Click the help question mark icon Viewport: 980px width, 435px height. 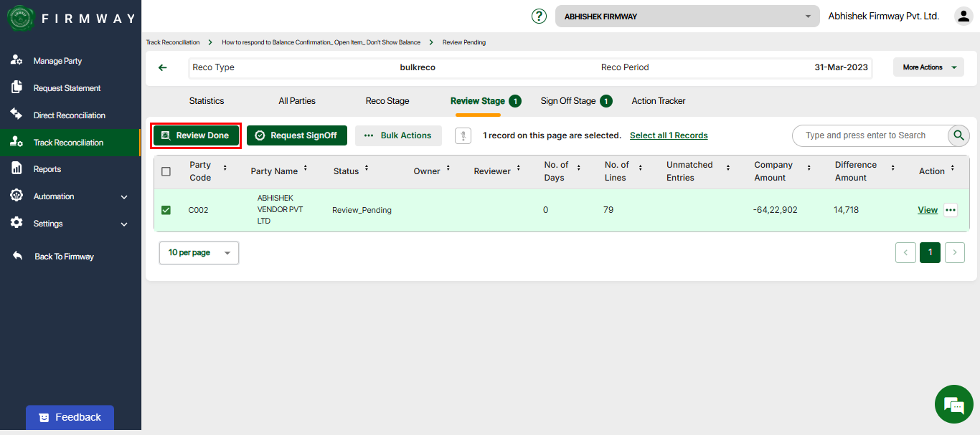point(539,16)
